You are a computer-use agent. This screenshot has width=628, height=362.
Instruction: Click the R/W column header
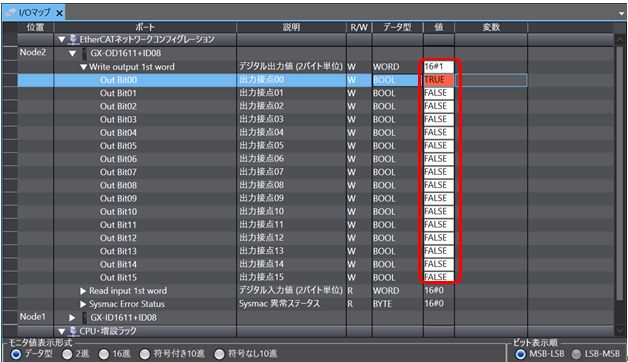359,27
